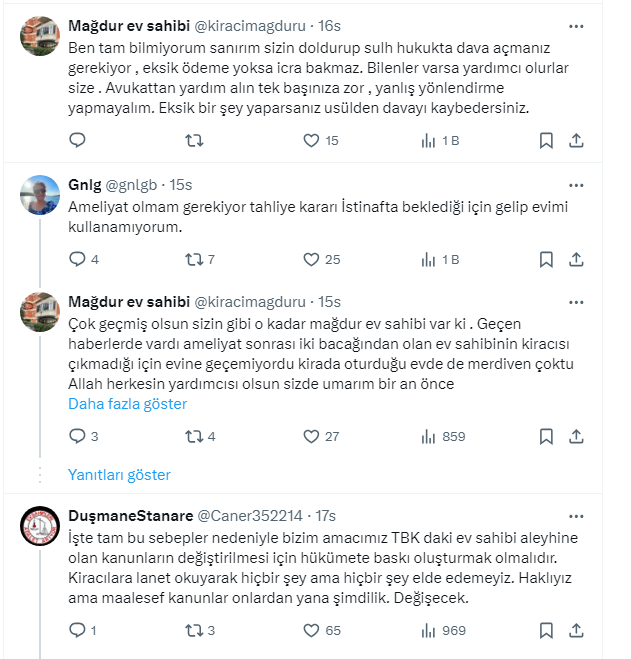Image resolution: width=631 pixels, height=659 pixels.
Task: Like the DuşmaneStanare tweet
Action: pyautogui.click(x=312, y=631)
